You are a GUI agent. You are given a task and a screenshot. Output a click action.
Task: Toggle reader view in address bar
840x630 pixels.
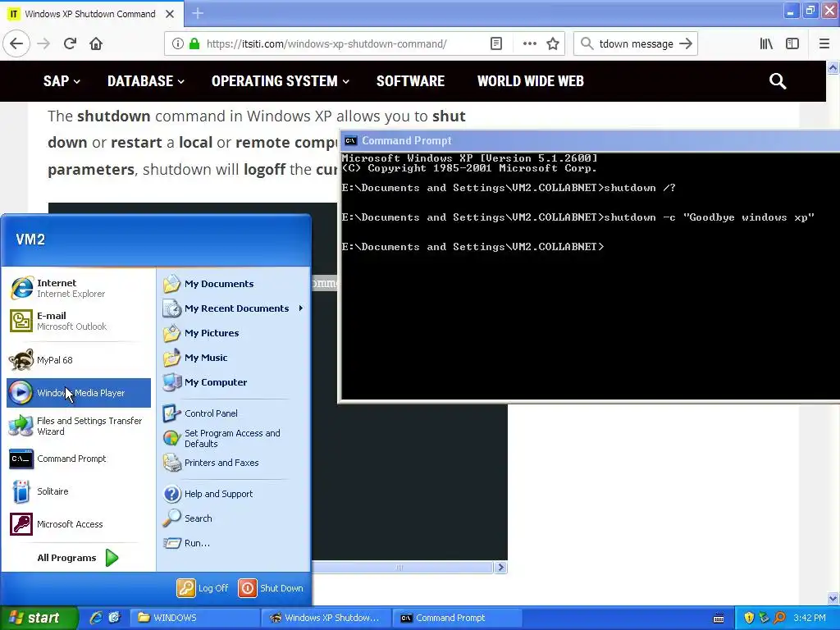pyautogui.click(x=496, y=43)
